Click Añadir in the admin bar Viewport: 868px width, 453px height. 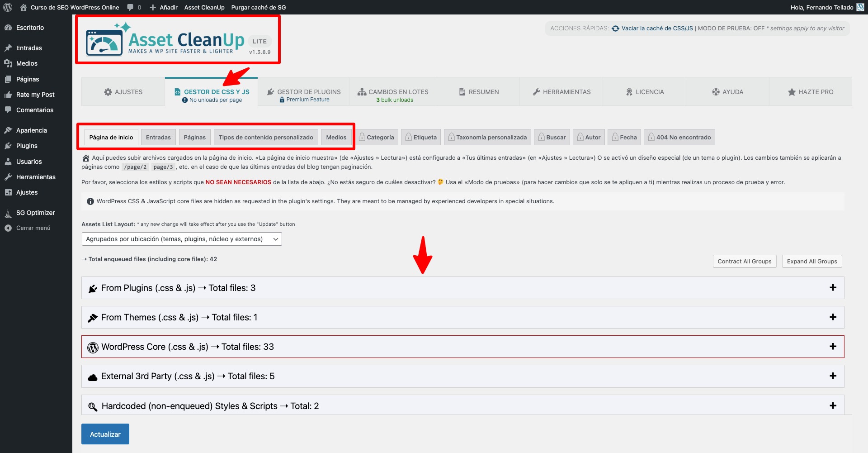(x=163, y=7)
